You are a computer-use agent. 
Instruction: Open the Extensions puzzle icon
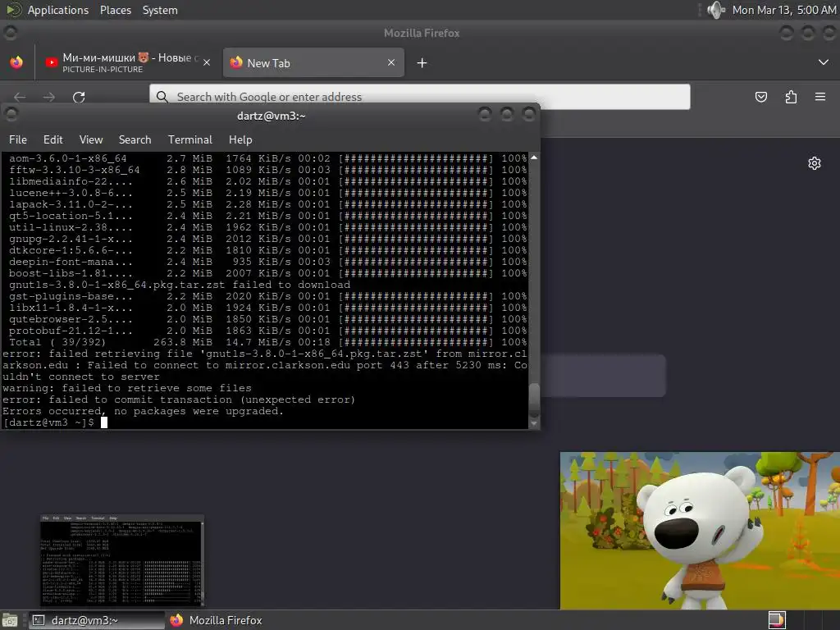click(791, 97)
